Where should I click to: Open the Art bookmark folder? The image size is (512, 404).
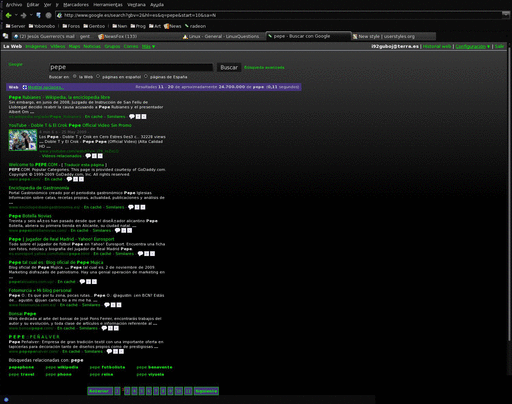[155, 26]
